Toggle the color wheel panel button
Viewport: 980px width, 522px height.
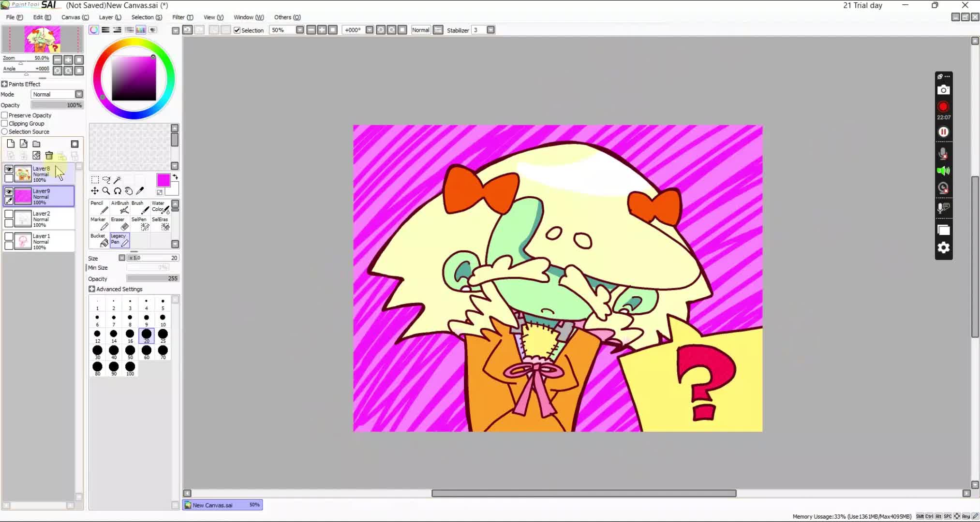(x=94, y=30)
